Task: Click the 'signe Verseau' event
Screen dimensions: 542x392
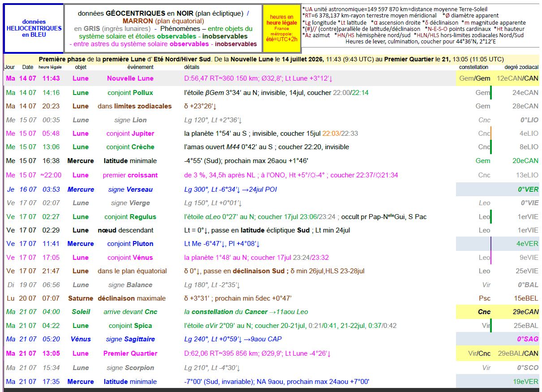Action: click(130, 190)
